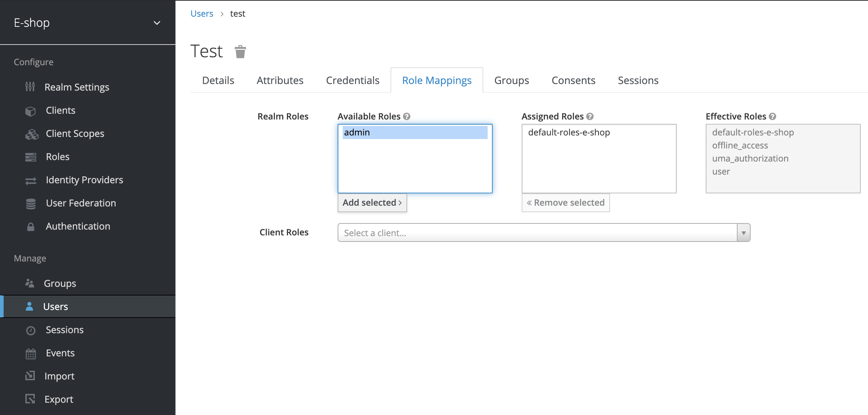Select default-roles-e-shop in Assigned Roles
Image resolution: width=868 pixels, height=415 pixels.
pyautogui.click(x=569, y=133)
